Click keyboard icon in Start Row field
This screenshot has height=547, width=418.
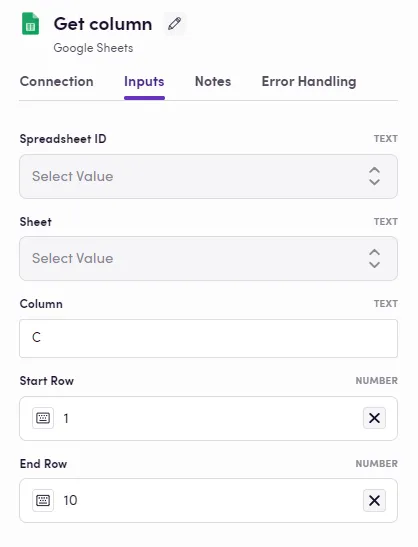(43, 418)
